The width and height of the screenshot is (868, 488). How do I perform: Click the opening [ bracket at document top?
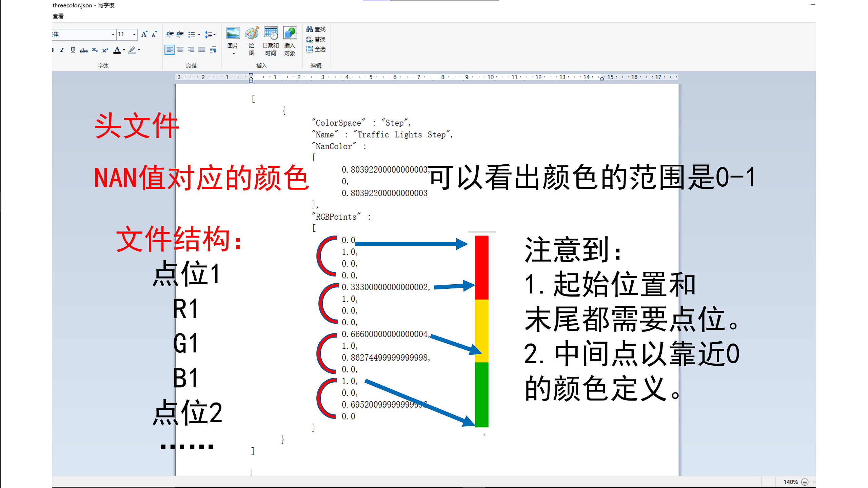tap(253, 99)
